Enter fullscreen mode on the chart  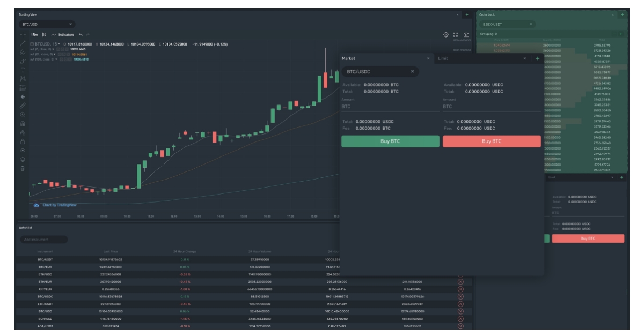pyautogui.click(x=456, y=35)
